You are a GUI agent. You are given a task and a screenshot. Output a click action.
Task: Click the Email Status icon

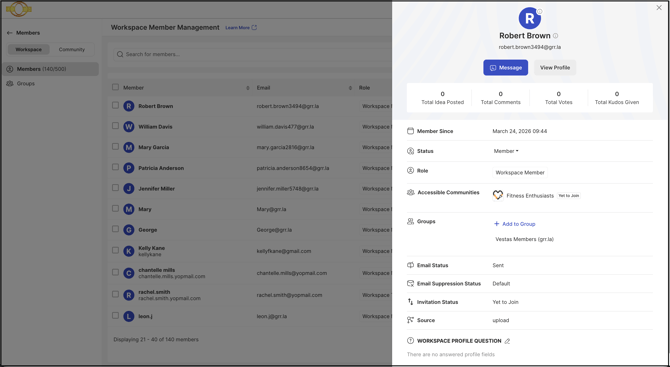(410, 265)
